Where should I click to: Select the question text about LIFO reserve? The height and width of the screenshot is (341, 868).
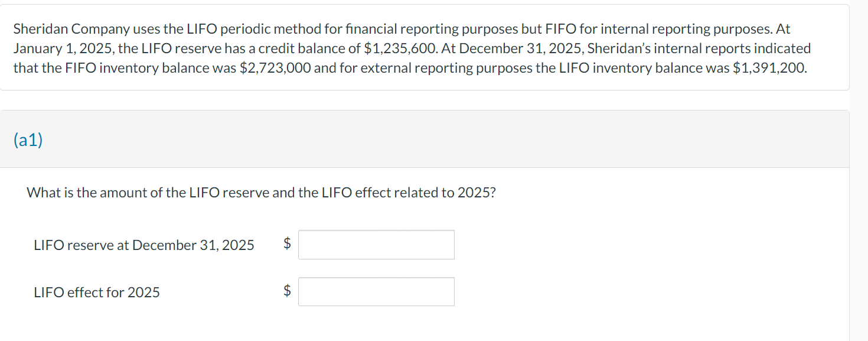[260, 192]
